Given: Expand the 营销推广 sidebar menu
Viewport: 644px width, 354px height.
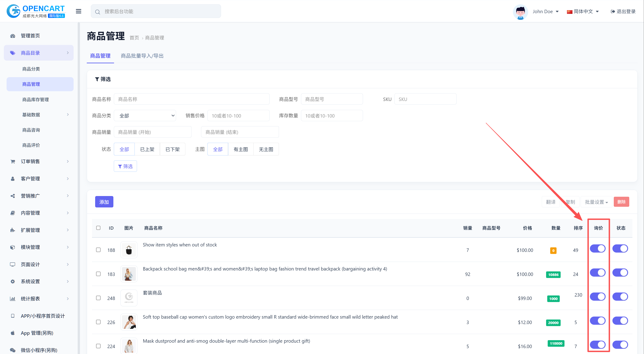Looking at the screenshot, I should click(39, 196).
